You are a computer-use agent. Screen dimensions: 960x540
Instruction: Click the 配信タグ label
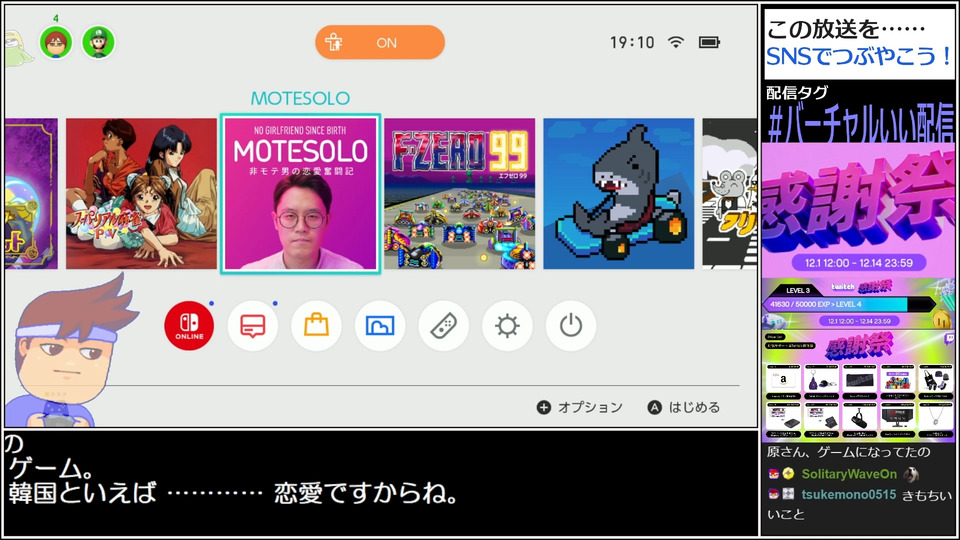tap(797, 93)
